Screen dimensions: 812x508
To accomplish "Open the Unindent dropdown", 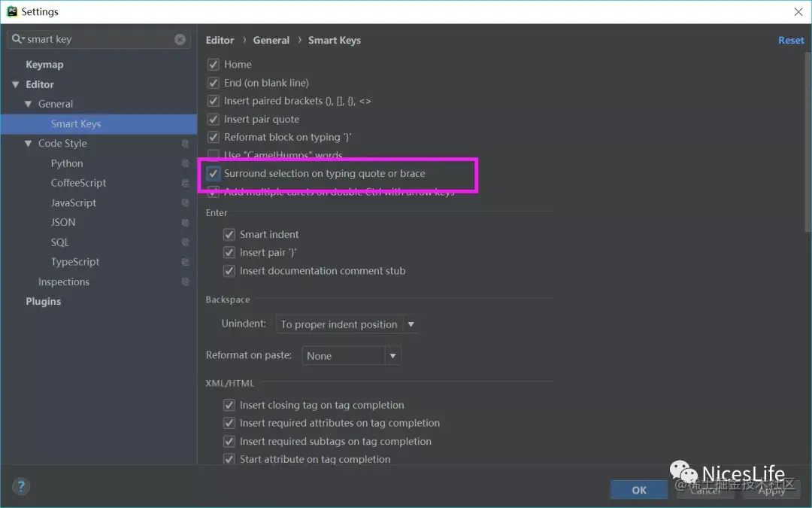I will pyautogui.click(x=347, y=324).
